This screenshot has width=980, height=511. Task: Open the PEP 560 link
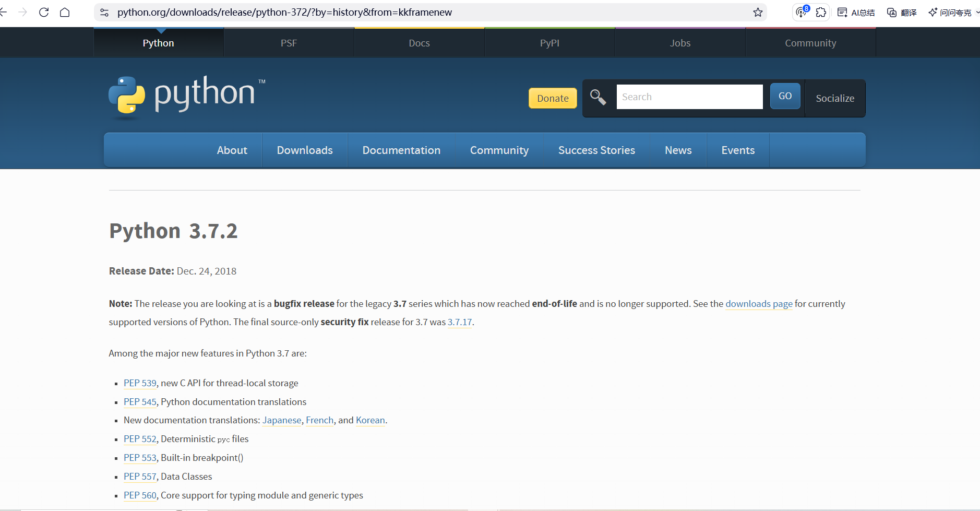pos(140,495)
